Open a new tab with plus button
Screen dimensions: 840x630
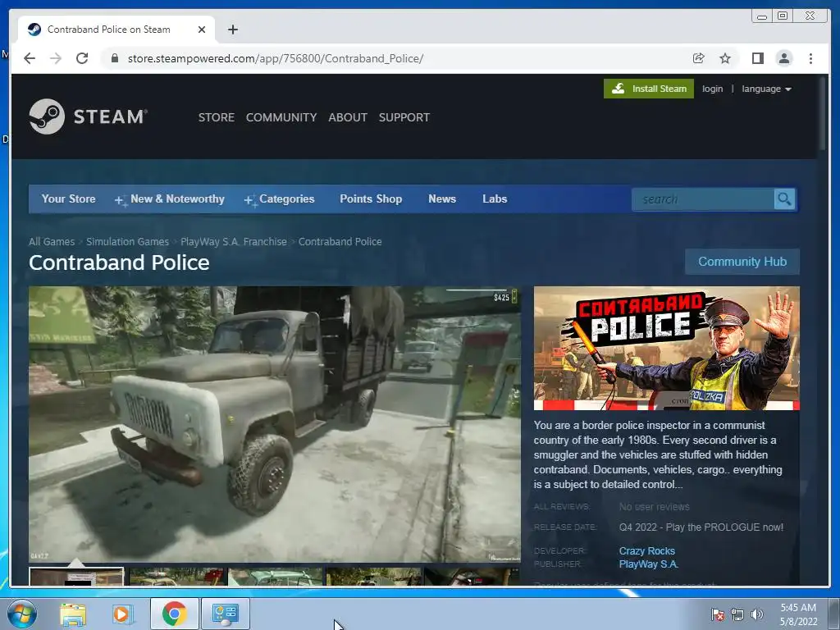pyautogui.click(x=232, y=30)
